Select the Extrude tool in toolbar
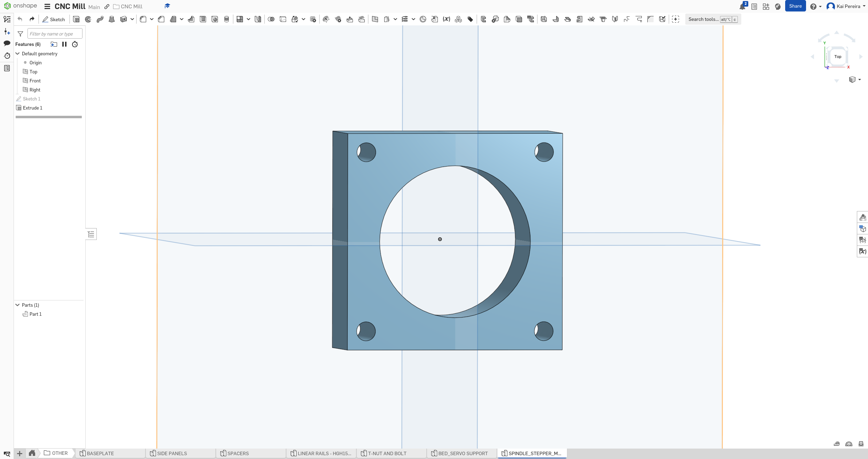Viewport: 868px width, 459px height. click(x=76, y=19)
